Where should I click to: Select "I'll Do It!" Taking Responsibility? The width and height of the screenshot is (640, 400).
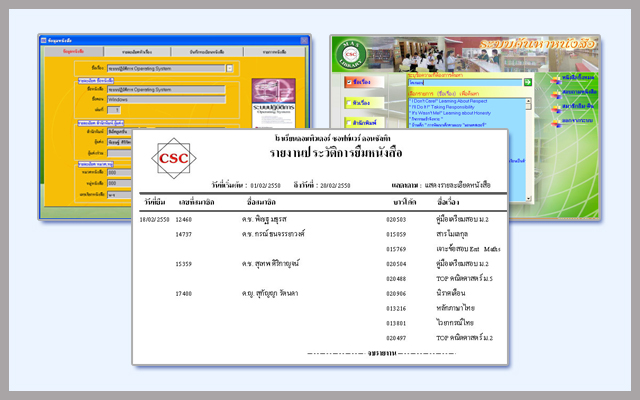pyautogui.click(x=442, y=107)
